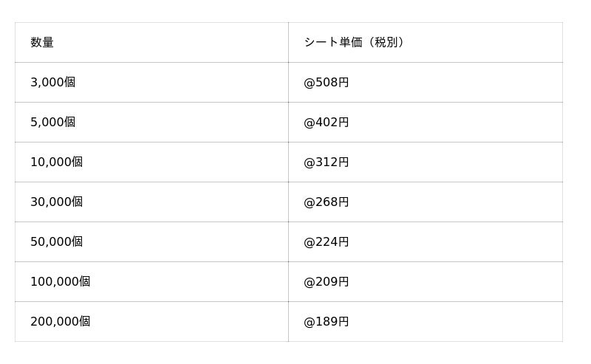Select the @508円 price cell
This screenshot has height=364, width=591.
(327, 83)
